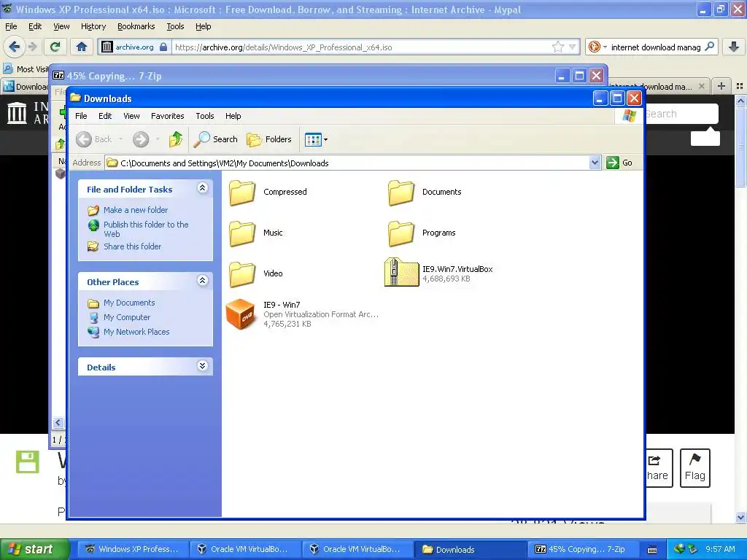Go to My Network Places
747x560 pixels.
coord(136,332)
